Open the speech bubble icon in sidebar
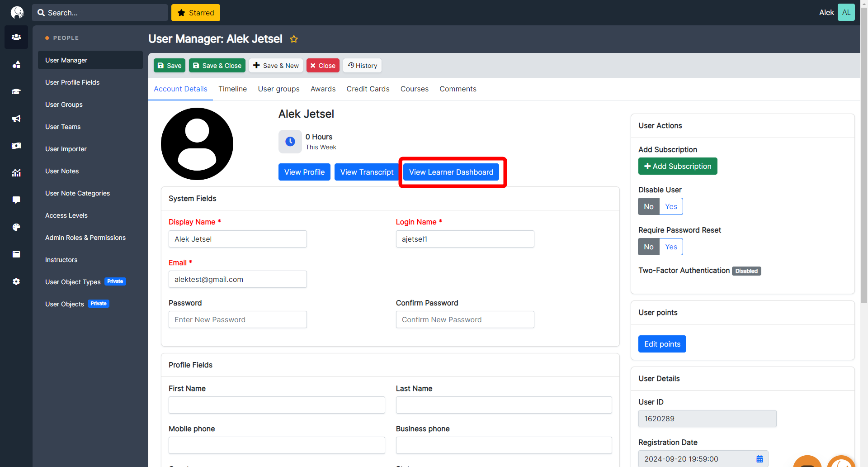Viewport: 868px width, 467px height. 16,200
